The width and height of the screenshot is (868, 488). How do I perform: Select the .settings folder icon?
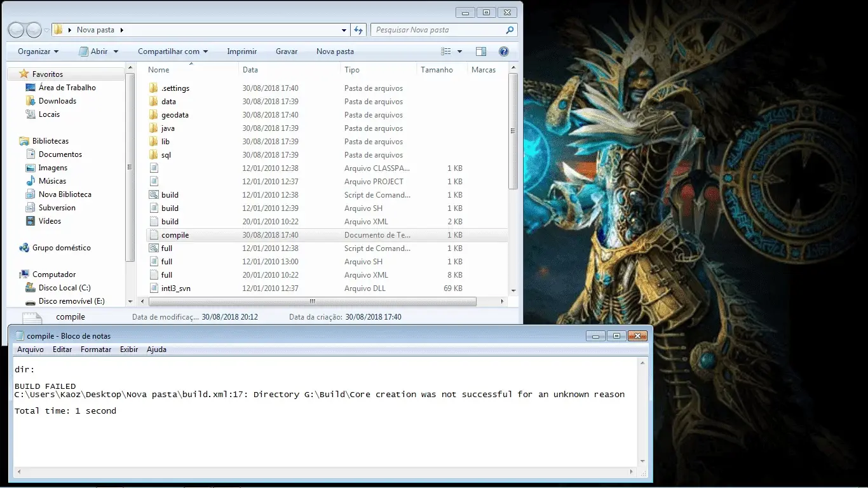pyautogui.click(x=153, y=88)
